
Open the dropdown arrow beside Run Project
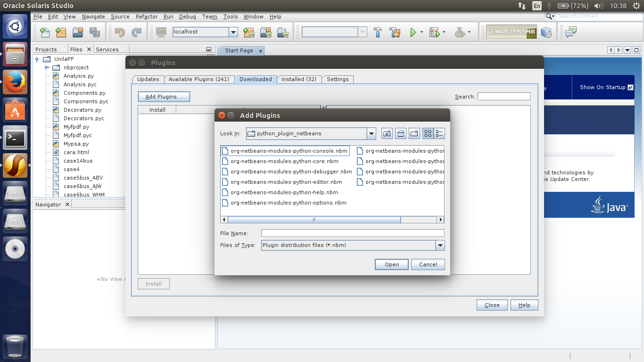click(x=421, y=32)
